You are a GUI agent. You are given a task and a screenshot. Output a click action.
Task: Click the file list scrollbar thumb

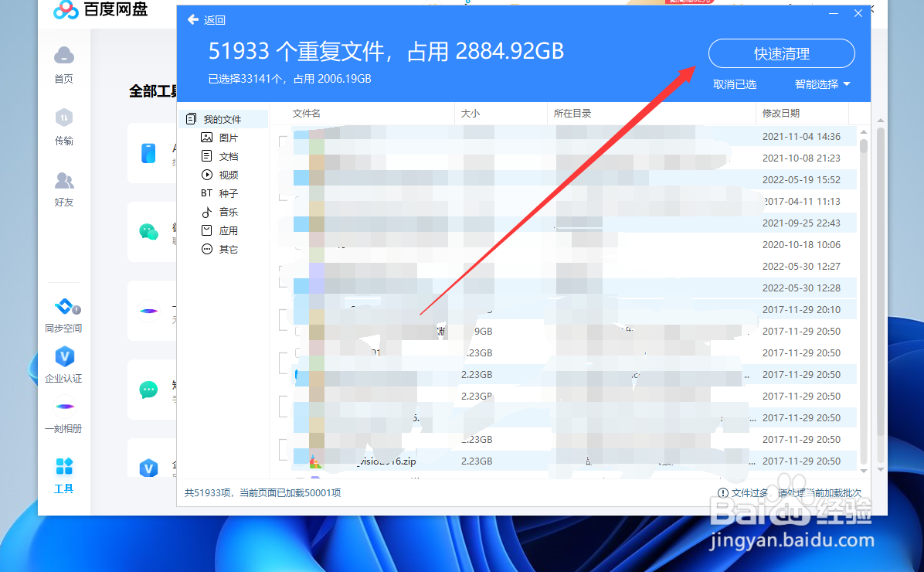tap(863, 145)
